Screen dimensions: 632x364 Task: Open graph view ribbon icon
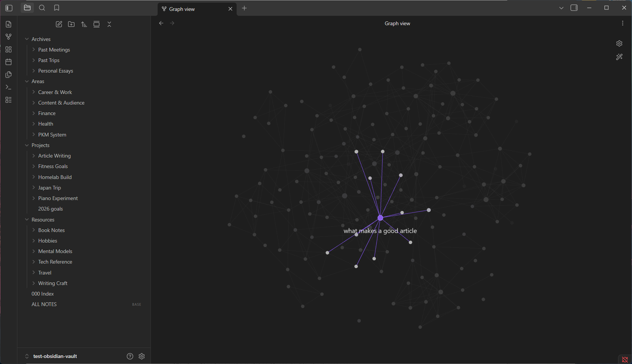(9, 37)
